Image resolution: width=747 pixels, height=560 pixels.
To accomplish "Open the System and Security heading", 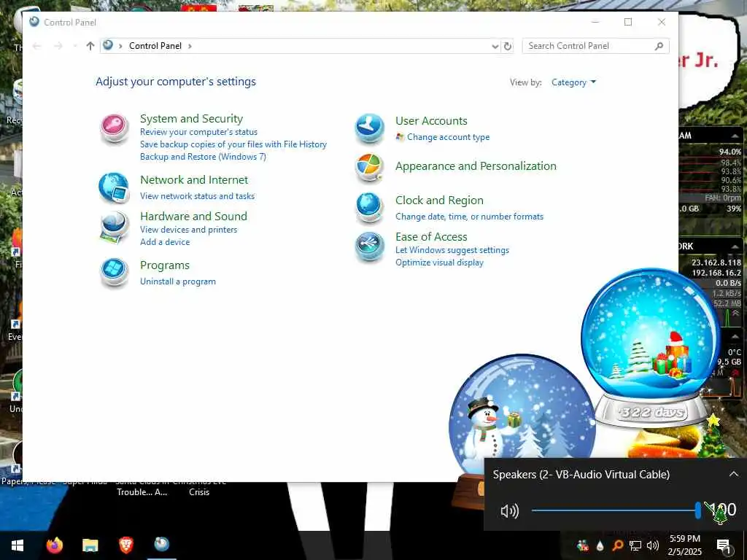I will pos(192,119).
